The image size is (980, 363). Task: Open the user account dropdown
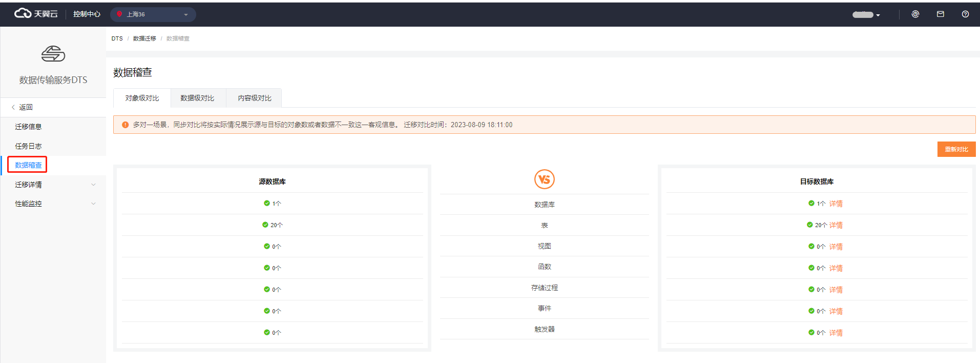tap(866, 15)
